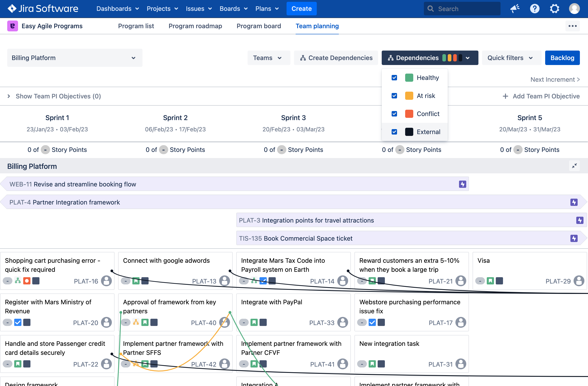This screenshot has height=386, width=588.
Task: Click the assignee avatar on PLAT-16
Action: point(106,281)
